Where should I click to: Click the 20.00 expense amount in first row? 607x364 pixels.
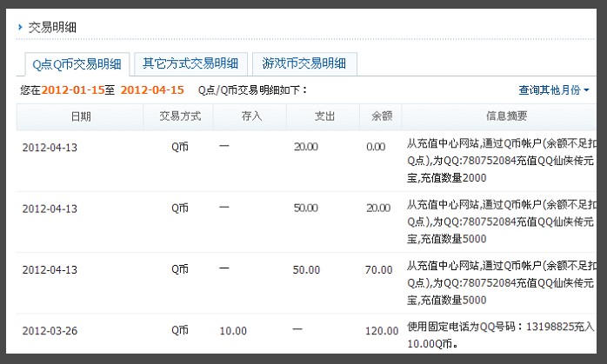click(x=305, y=148)
